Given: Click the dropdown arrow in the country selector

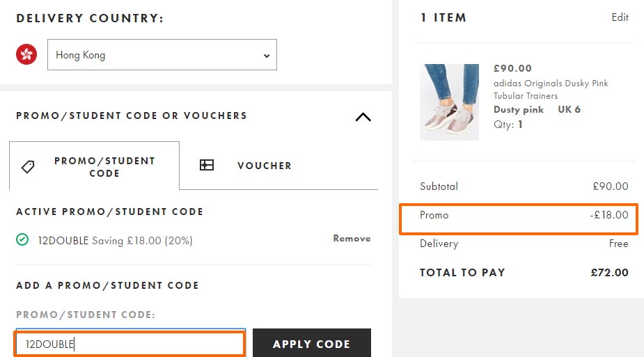Looking at the screenshot, I should coord(267,56).
